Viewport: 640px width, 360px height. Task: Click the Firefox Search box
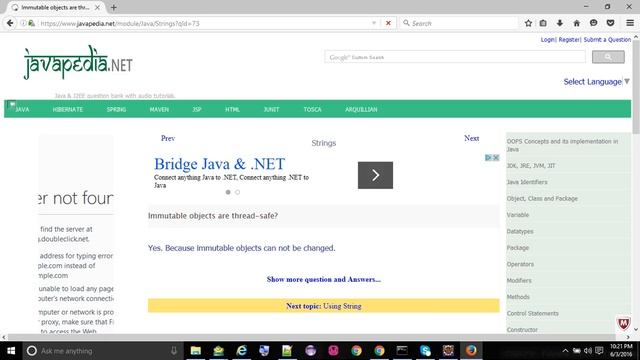click(x=459, y=23)
